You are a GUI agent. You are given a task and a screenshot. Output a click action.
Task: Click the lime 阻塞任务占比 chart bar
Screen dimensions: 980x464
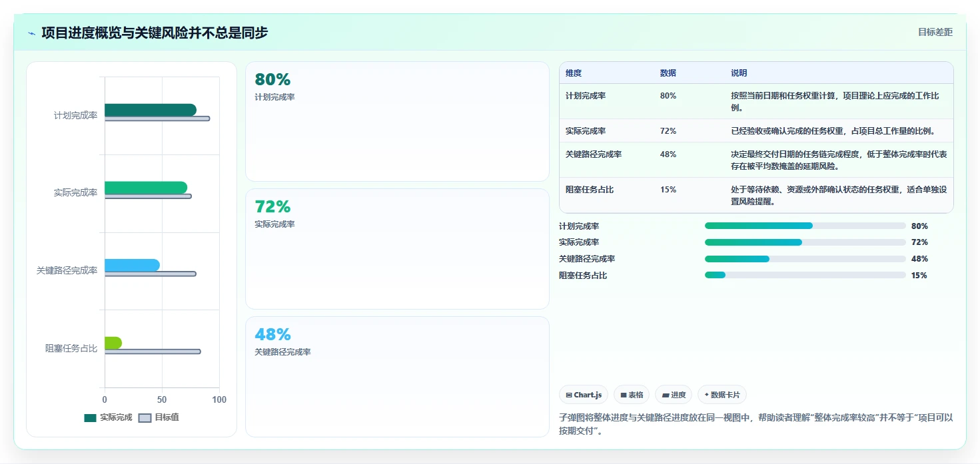pos(113,343)
